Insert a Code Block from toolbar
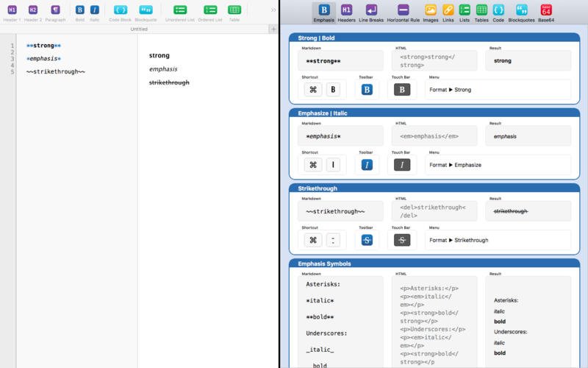588x368 pixels. pos(120,10)
